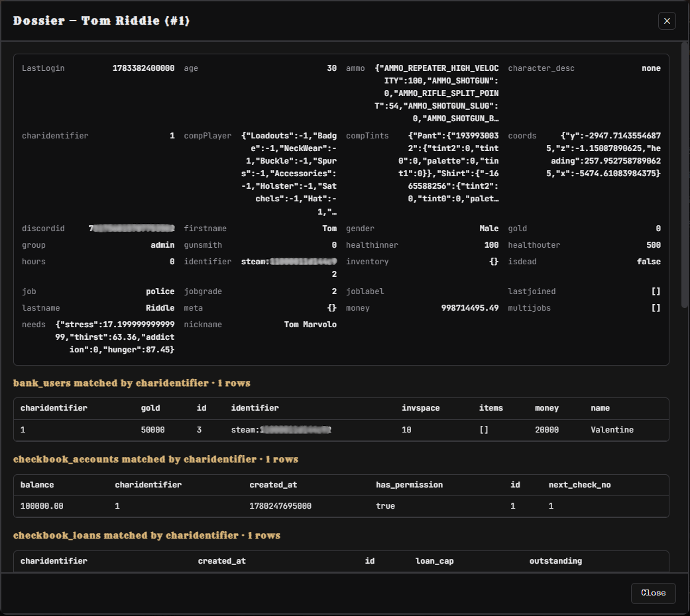Click the 'multijobs' field label
This screenshot has width=690, height=616.
[x=530, y=308]
